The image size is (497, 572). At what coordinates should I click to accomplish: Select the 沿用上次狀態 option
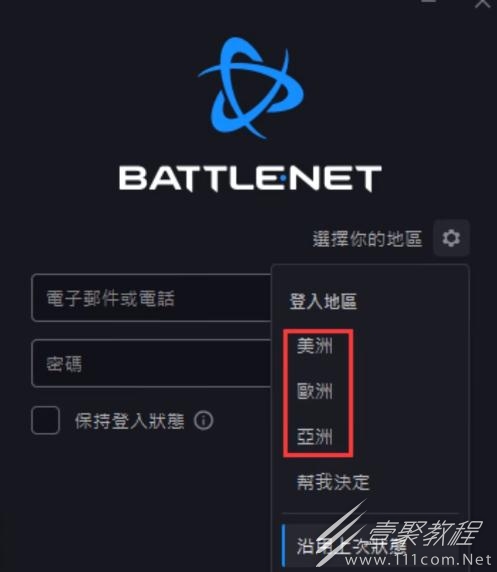coord(351,546)
